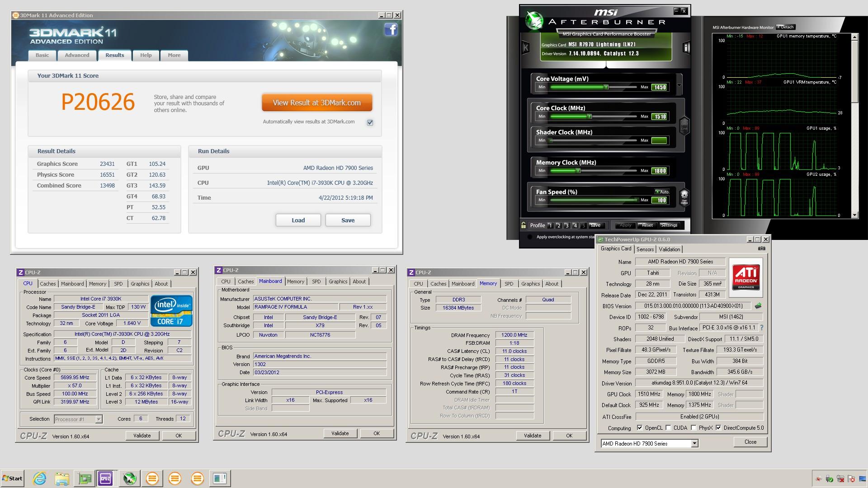Click the MSI Afterburner green logo icon
868x488 pixels.
[534, 20]
